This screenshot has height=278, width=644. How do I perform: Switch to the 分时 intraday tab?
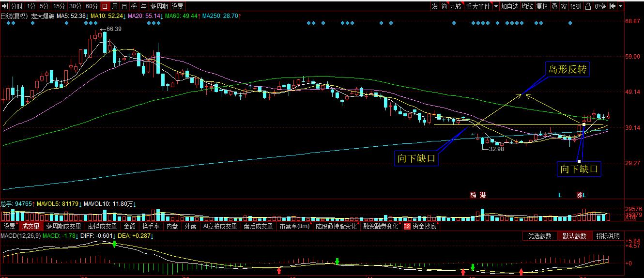(17, 6)
